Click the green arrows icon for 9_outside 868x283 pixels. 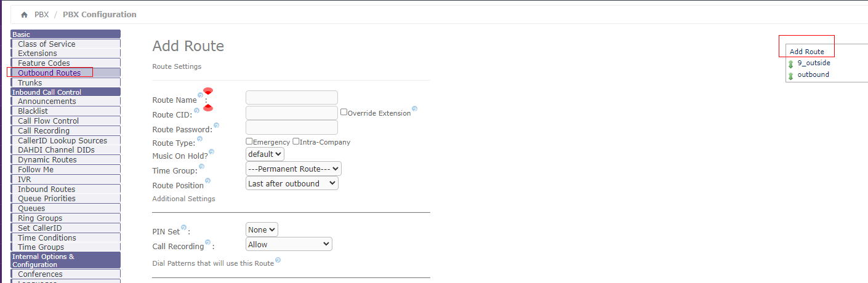(791, 64)
